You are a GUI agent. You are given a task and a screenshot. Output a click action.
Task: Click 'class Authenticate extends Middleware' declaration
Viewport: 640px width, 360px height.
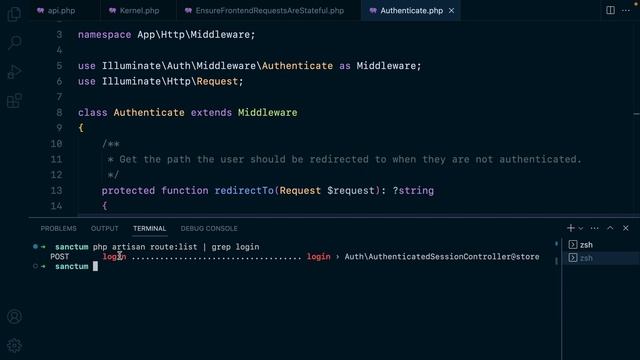(x=188, y=113)
